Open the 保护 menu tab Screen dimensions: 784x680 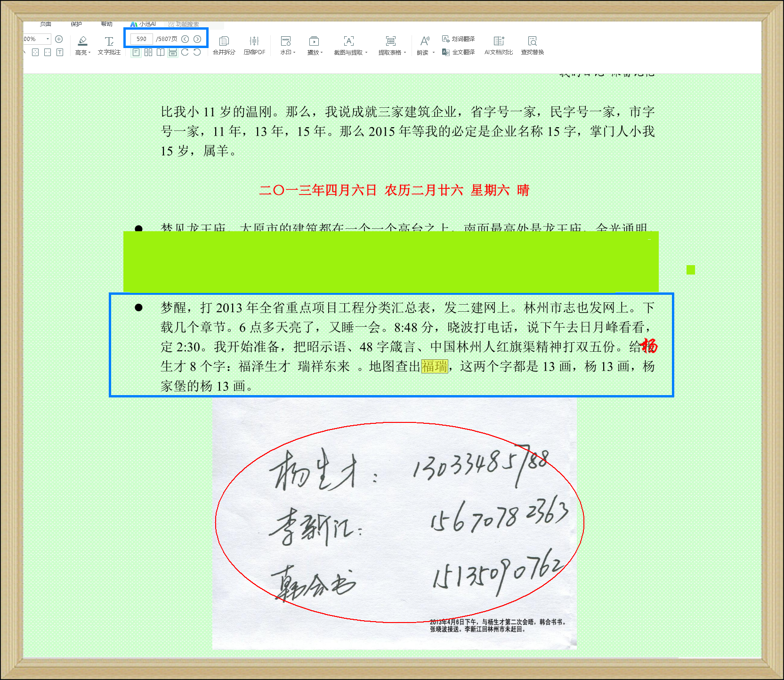coord(76,24)
